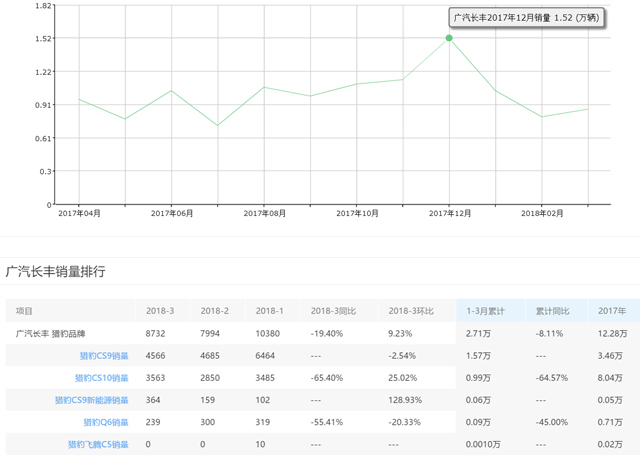This screenshot has width=640, height=455.
Task: Click the 2017年 column header
Action: click(x=612, y=311)
